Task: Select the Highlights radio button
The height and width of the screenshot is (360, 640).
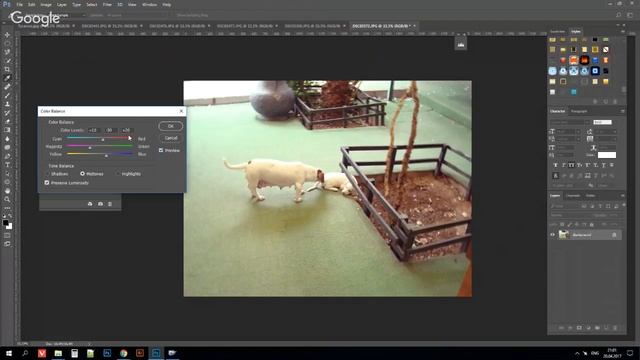Action: (118, 174)
